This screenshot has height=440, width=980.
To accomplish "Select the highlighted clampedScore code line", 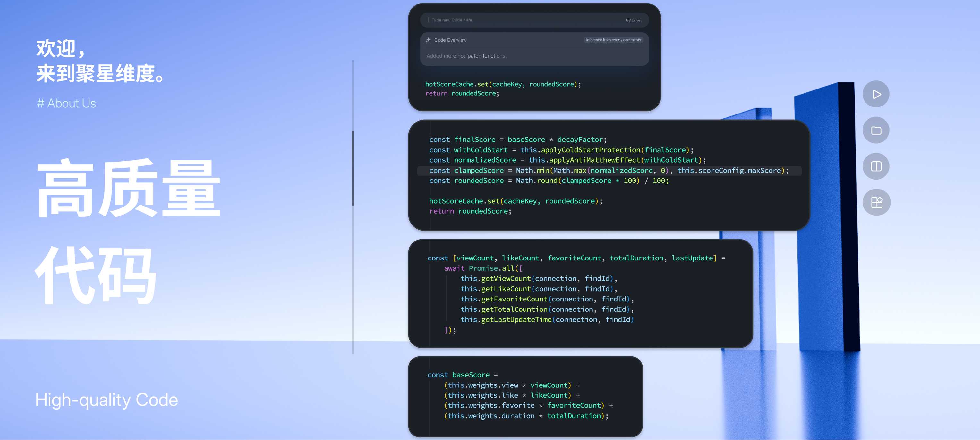I will (609, 171).
